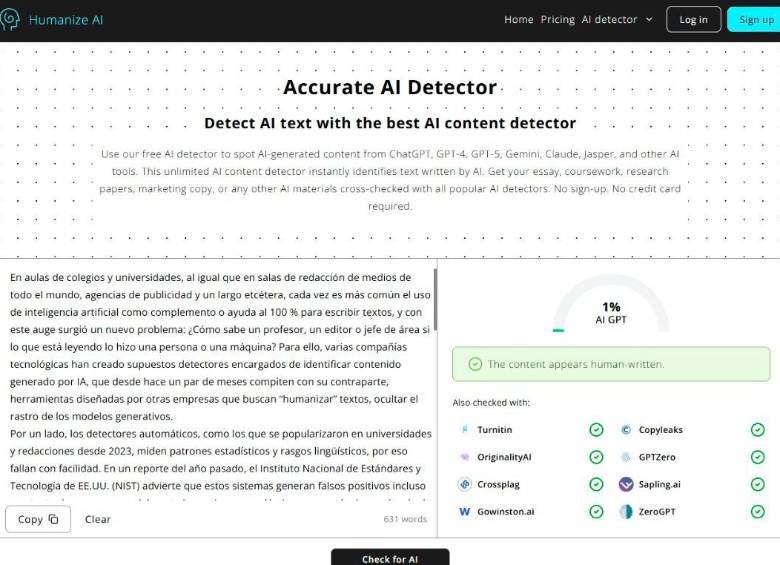
Task: Open the AI detector menu item
Action: tap(609, 19)
